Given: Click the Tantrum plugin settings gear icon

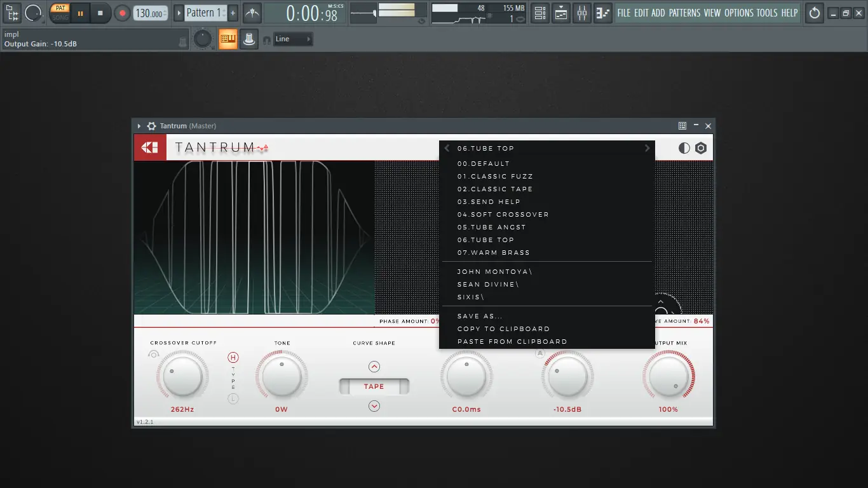Looking at the screenshot, I should (x=151, y=126).
